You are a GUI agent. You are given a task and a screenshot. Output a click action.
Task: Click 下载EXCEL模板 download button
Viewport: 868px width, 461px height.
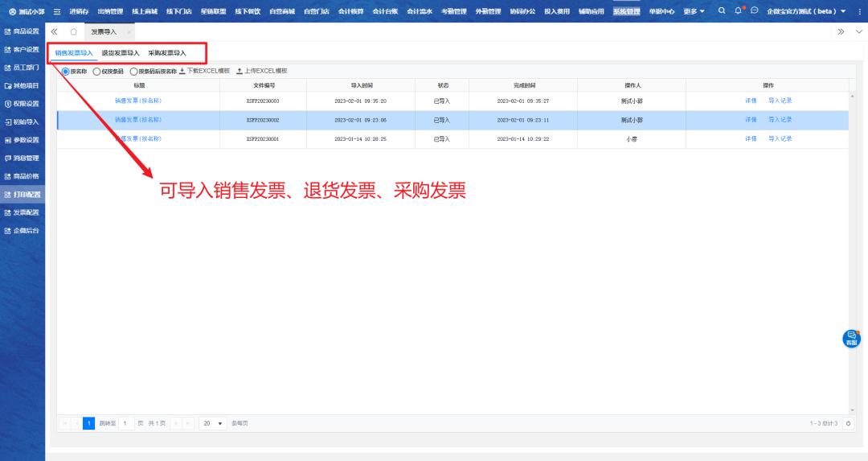tap(205, 71)
